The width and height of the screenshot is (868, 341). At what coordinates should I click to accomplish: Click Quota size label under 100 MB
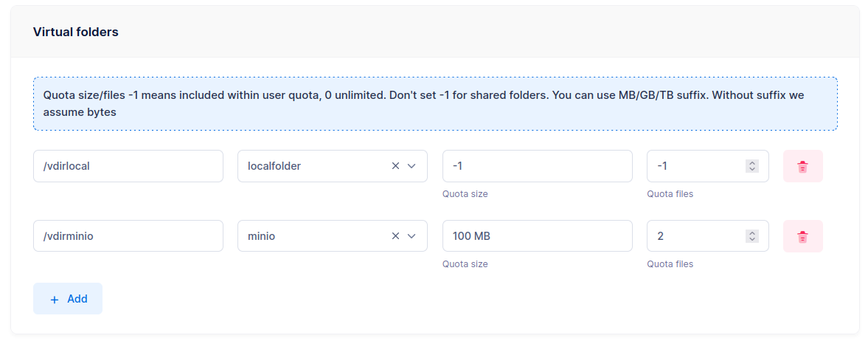[465, 264]
